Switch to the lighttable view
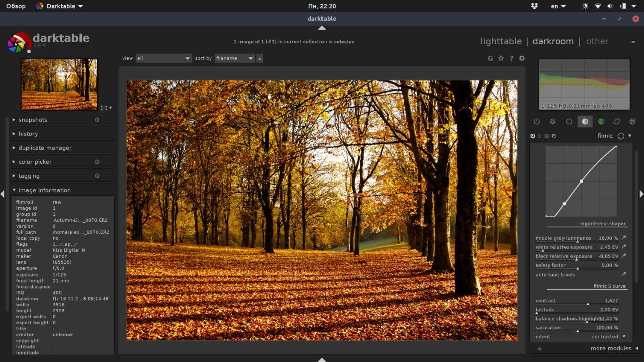The height and width of the screenshot is (362, 644). (501, 41)
